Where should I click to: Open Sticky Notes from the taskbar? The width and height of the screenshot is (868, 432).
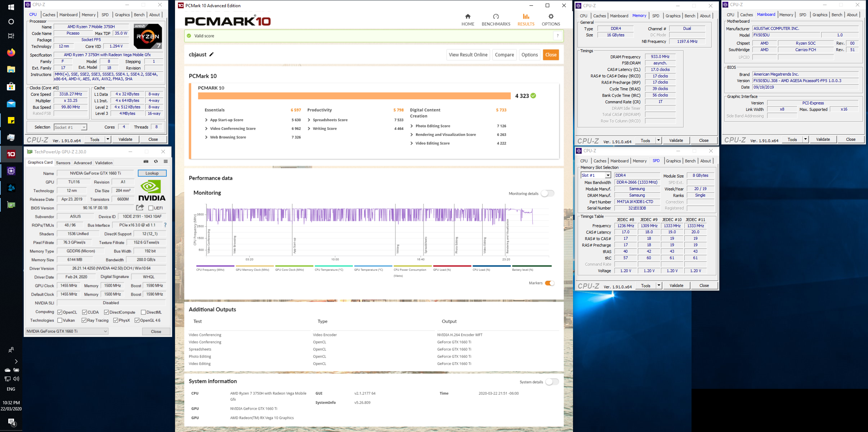coord(11,120)
